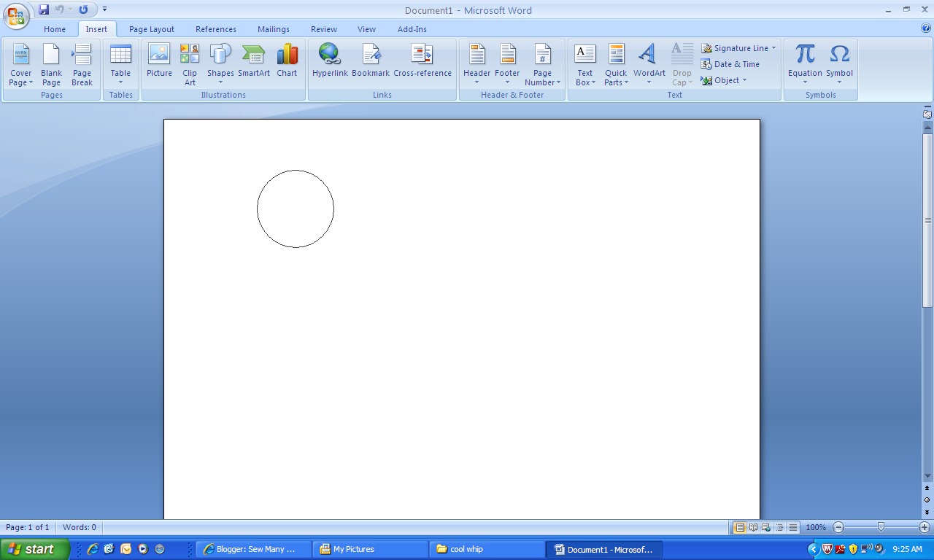Viewport: 934px width, 560px height.
Task: Click the McAfee tray icon
Action: click(x=827, y=549)
